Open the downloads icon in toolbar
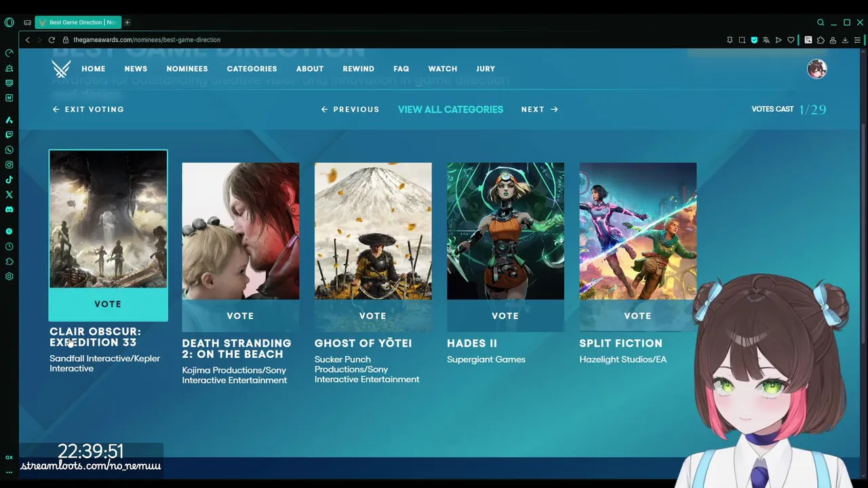 pyautogui.click(x=845, y=40)
